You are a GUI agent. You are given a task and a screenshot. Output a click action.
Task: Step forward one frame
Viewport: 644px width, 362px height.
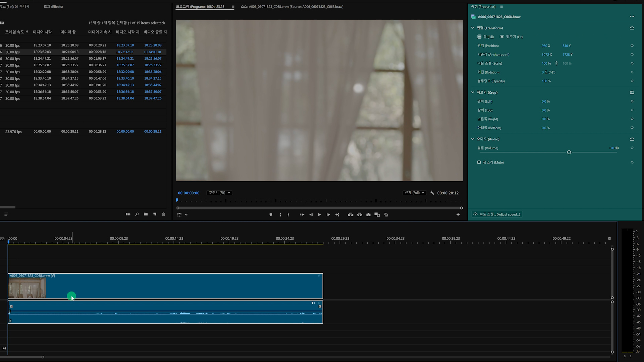coord(328,215)
